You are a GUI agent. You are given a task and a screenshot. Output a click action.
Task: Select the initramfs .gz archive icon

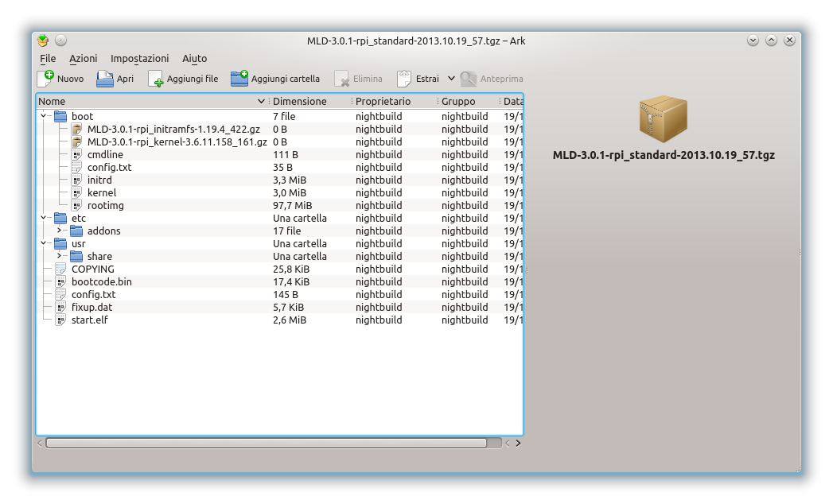(77, 129)
